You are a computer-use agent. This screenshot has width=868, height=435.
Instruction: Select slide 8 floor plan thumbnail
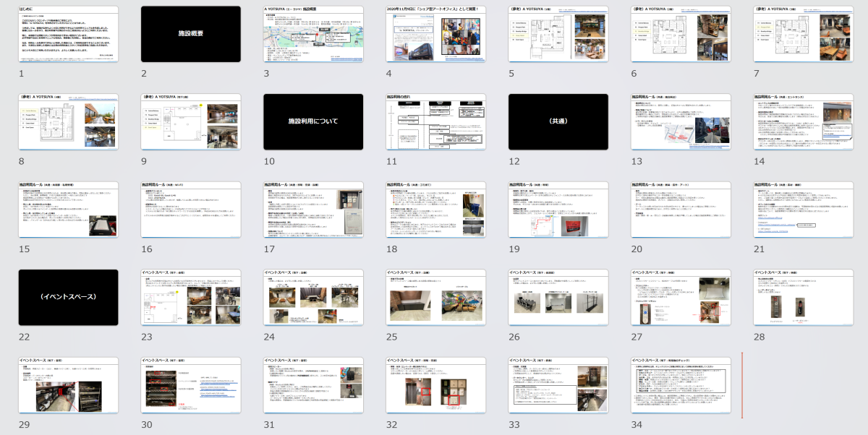pos(68,121)
